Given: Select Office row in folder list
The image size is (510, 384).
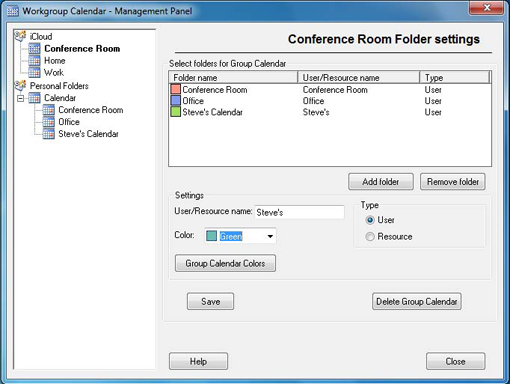Looking at the screenshot, I should [x=330, y=101].
